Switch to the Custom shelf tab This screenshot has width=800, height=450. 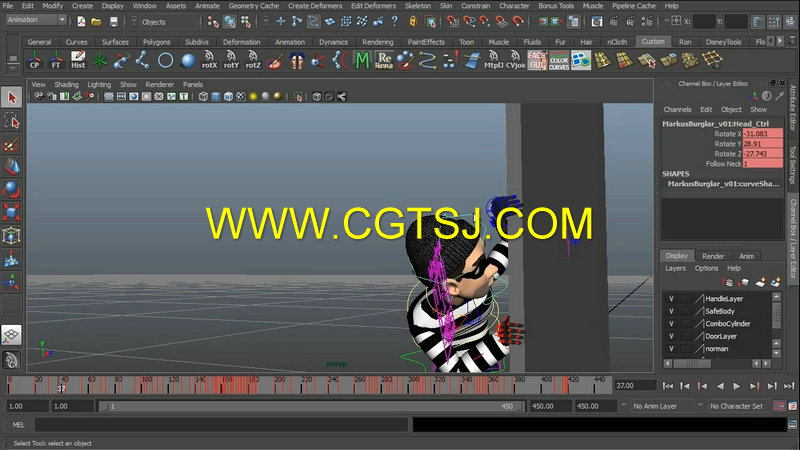point(653,41)
